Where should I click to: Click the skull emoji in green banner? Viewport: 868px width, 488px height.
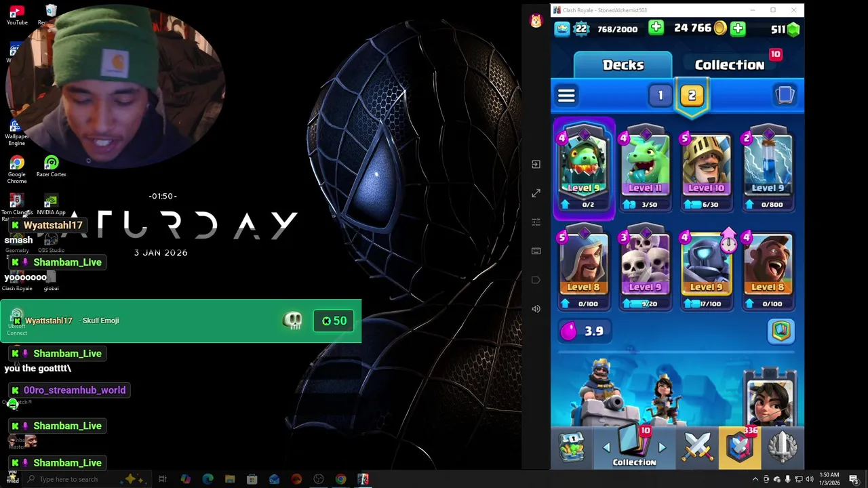[292, 321]
